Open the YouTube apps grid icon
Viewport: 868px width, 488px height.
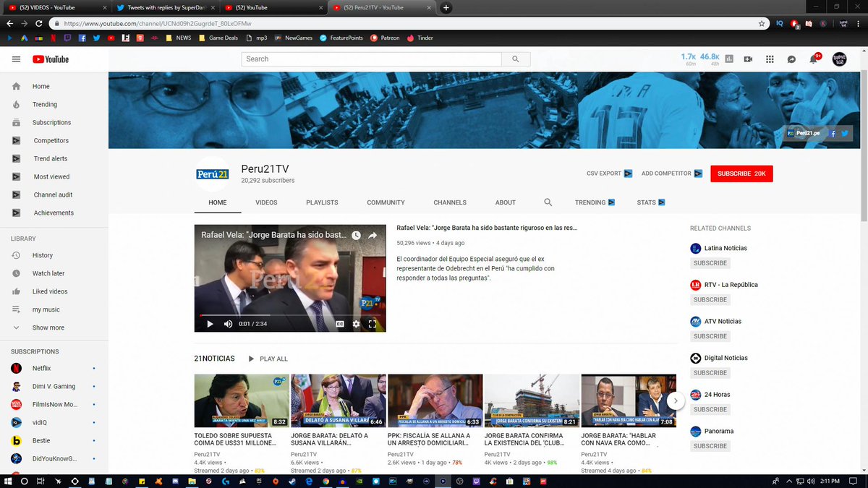(770, 59)
